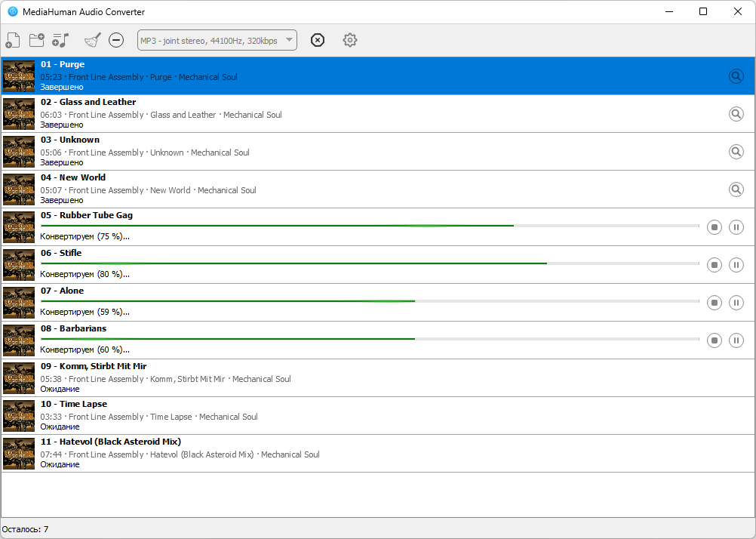Click the Remove selected minus icon
This screenshot has width=756, height=539.
(116, 40)
